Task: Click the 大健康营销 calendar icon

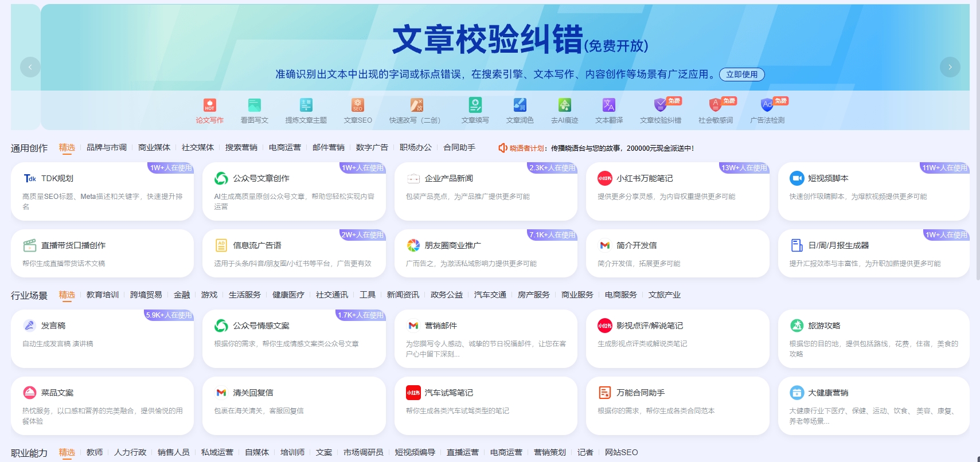Action: [797, 393]
